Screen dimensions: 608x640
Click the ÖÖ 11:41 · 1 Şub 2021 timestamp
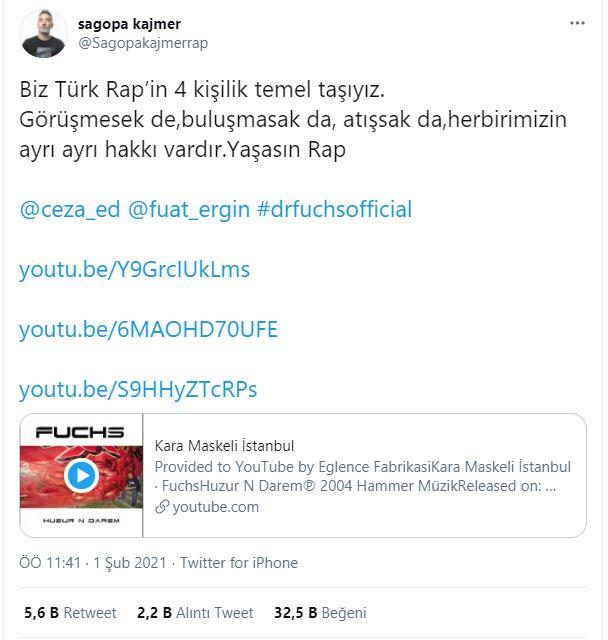click(93, 563)
